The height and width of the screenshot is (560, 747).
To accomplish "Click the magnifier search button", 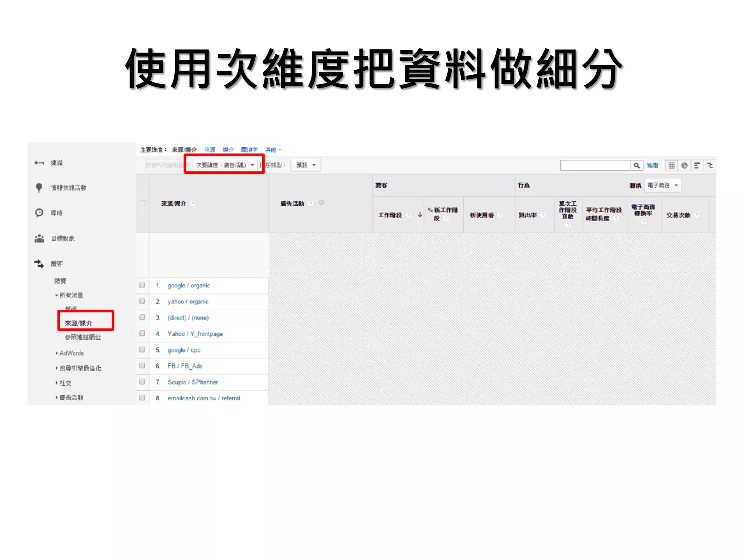I will point(637,166).
